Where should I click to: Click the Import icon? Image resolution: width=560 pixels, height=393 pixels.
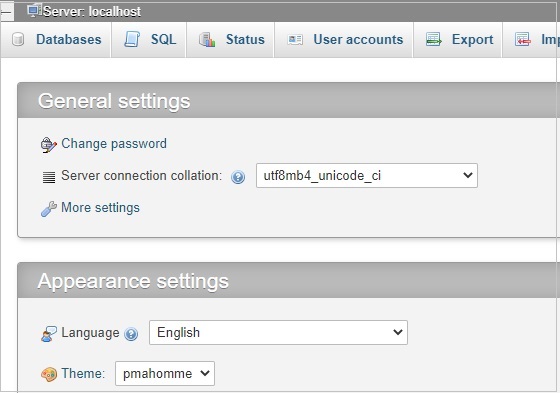coord(522,39)
